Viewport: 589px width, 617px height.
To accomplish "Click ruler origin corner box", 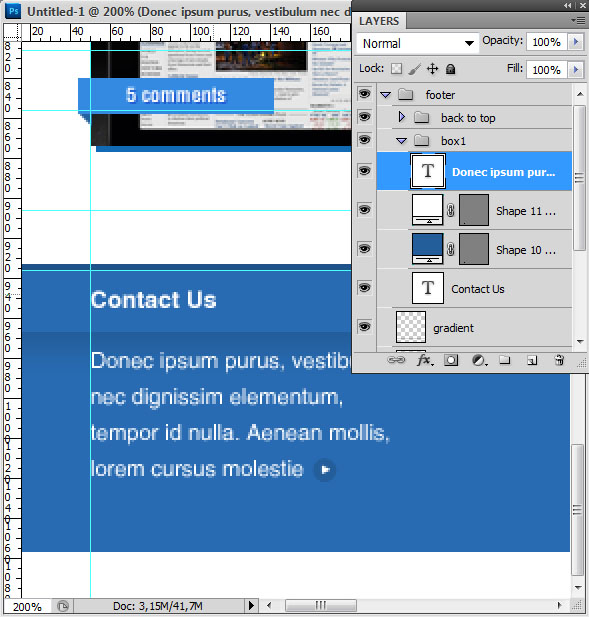I will coord(12,32).
